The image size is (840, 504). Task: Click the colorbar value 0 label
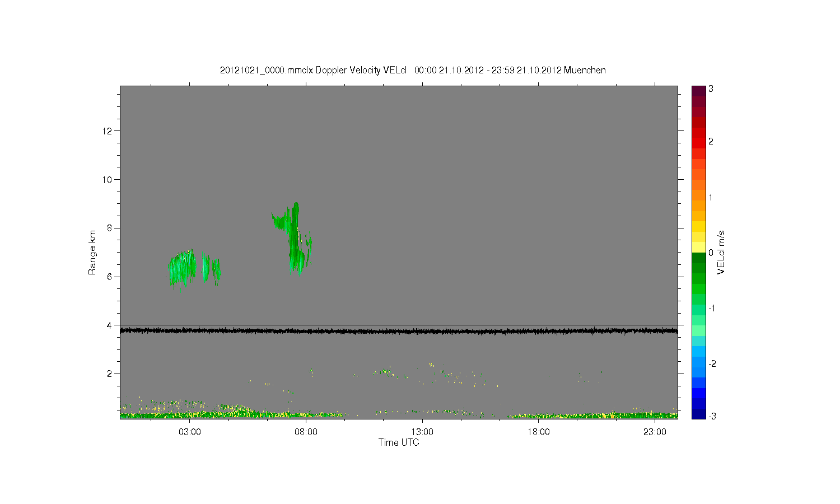pyautogui.click(x=711, y=253)
